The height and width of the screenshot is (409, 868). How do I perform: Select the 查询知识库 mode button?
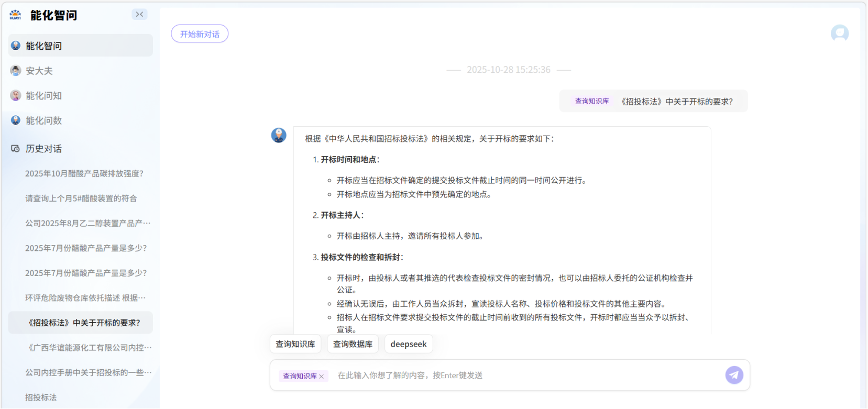295,344
